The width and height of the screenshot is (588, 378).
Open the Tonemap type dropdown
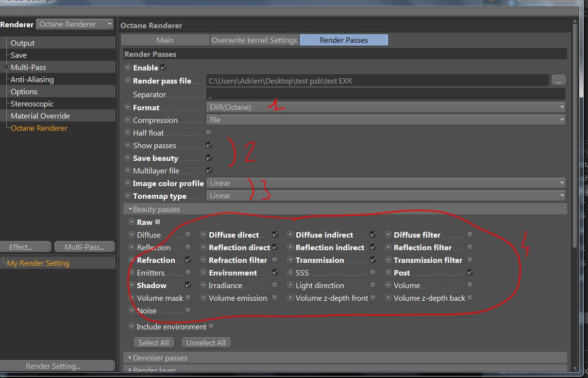click(386, 195)
